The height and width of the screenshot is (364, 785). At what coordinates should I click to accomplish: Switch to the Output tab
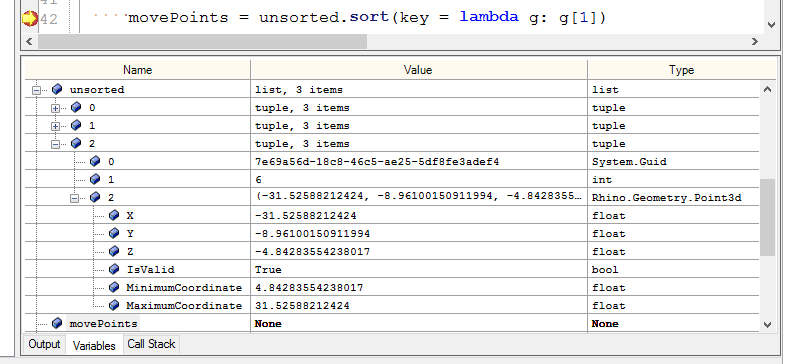pos(44,344)
